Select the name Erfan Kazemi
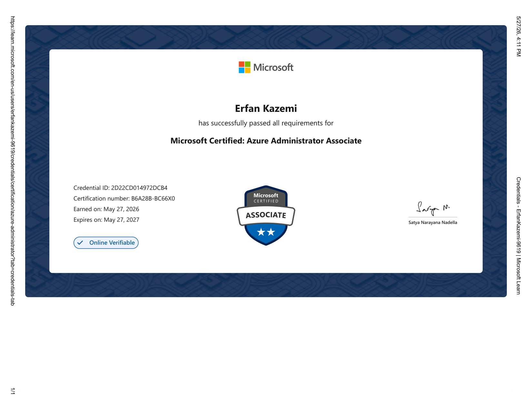Viewport: 532px width, 411px height. click(266, 108)
